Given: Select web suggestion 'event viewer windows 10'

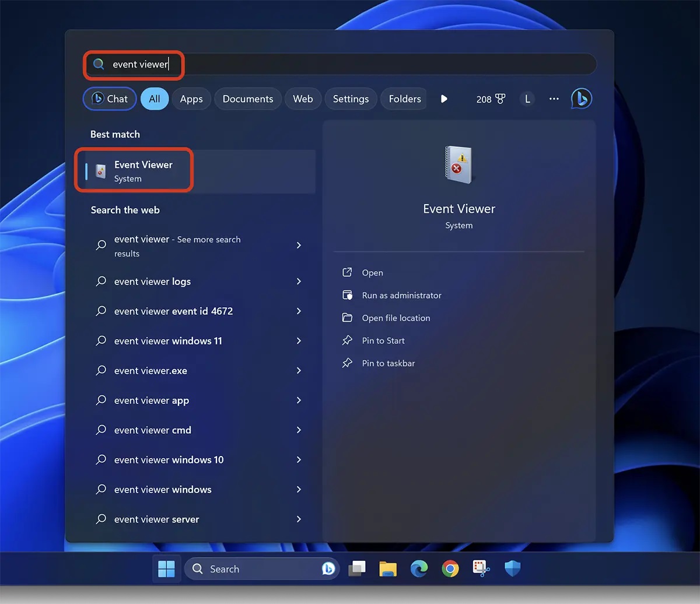Looking at the screenshot, I should pyautogui.click(x=200, y=460).
